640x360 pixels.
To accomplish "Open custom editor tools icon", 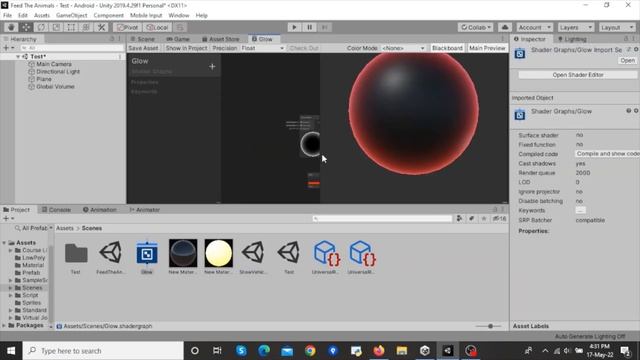I will click(101, 27).
